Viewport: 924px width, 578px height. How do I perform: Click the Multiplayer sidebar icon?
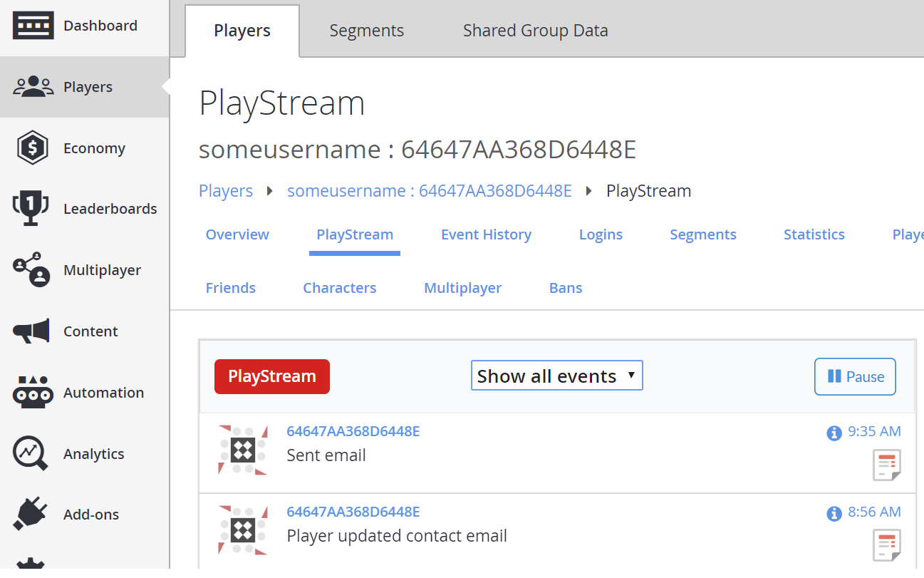point(33,269)
